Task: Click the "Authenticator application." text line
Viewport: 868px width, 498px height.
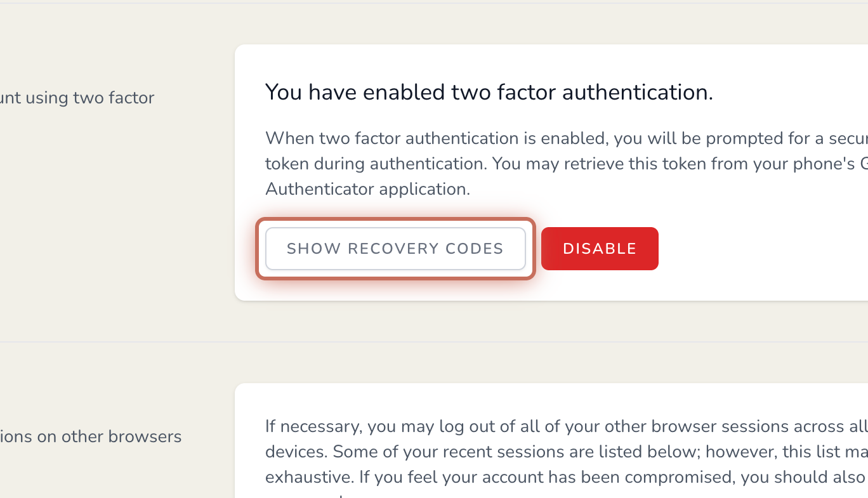Action: click(367, 189)
